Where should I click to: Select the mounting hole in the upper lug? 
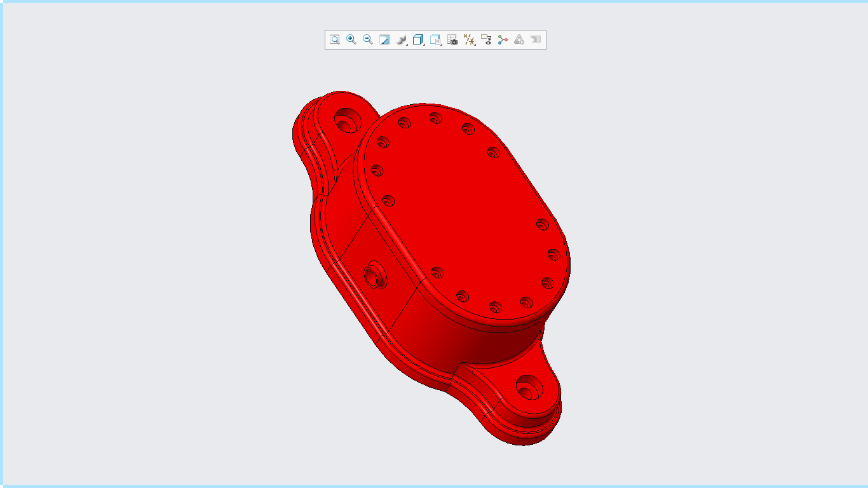346,120
